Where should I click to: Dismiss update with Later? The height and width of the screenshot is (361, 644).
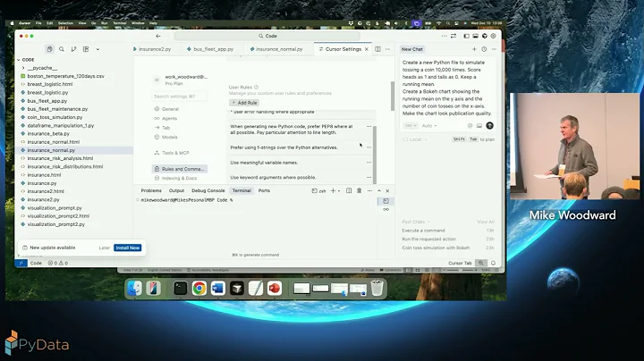(x=105, y=248)
